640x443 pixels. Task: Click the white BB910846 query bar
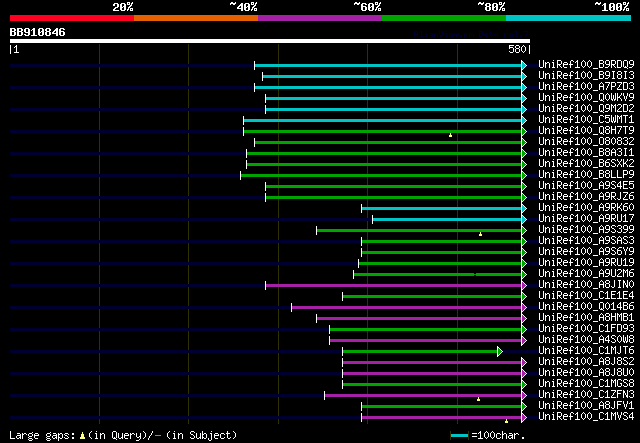pos(270,41)
